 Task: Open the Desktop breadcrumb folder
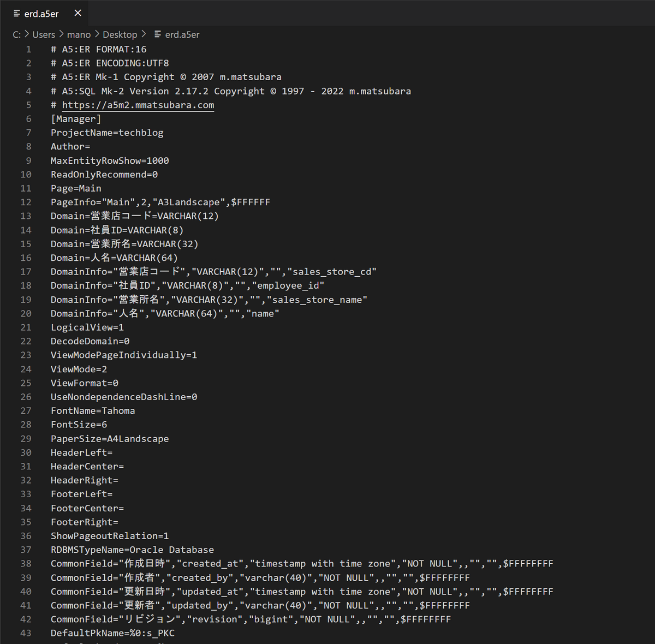[120, 34]
